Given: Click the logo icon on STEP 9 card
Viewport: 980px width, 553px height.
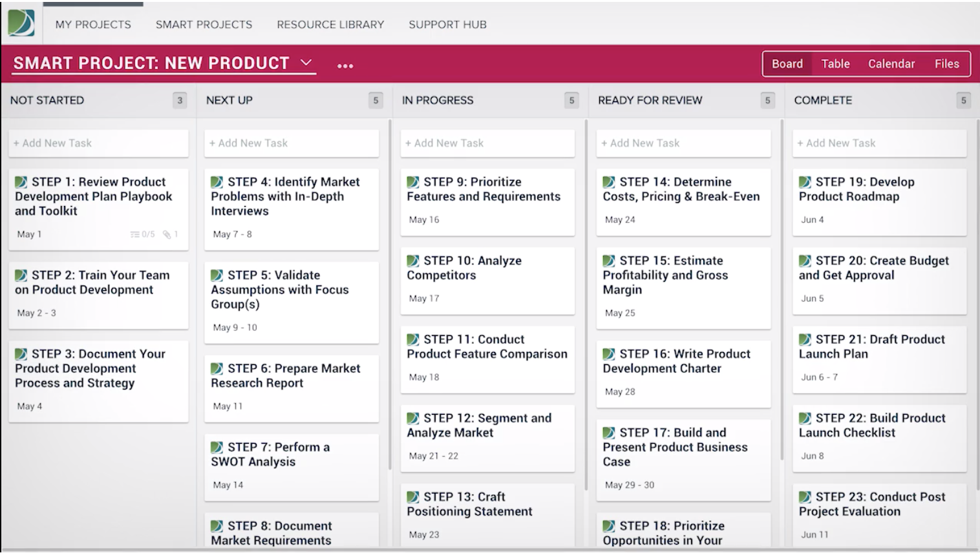Looking at the screenshot, I should pos(413,182).
